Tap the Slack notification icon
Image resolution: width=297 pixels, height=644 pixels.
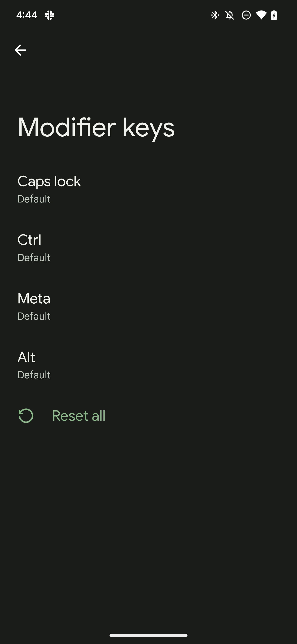click(x=49, y=15)
